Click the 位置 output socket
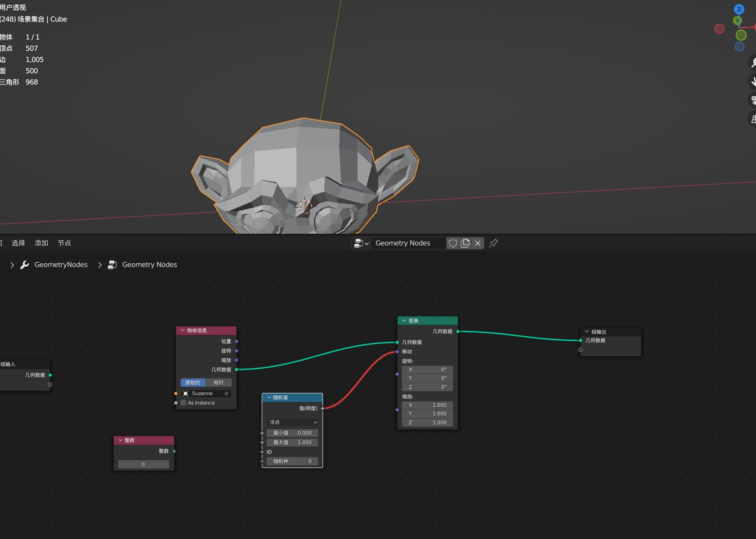Image resolution: width=756 pixels, height=539 pixels. [237, 342]
